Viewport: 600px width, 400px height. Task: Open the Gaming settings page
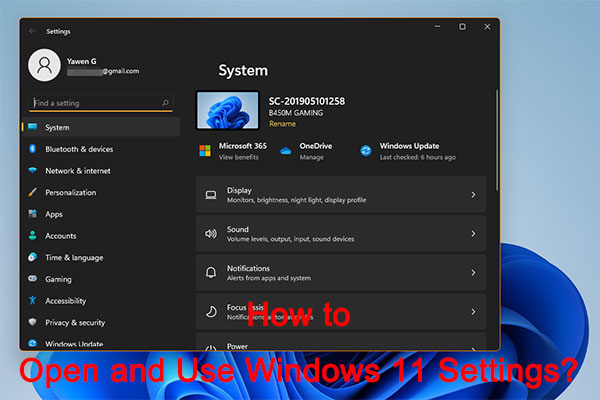pyautogui.click(x=58, y=279)
